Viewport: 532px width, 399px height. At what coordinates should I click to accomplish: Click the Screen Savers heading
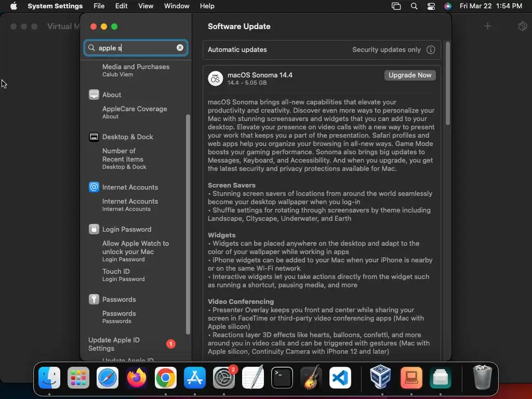click(231, 185)
